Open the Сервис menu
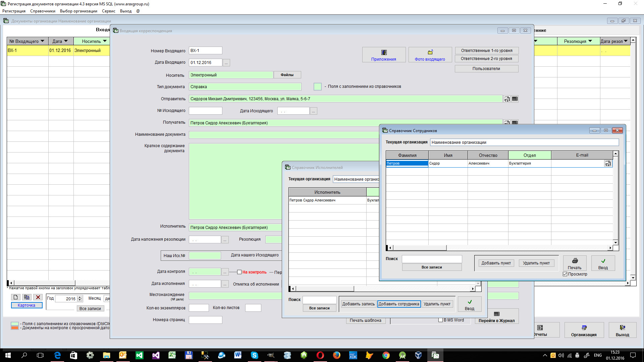Viewport: 644px width, 362px height. [108, 11]
